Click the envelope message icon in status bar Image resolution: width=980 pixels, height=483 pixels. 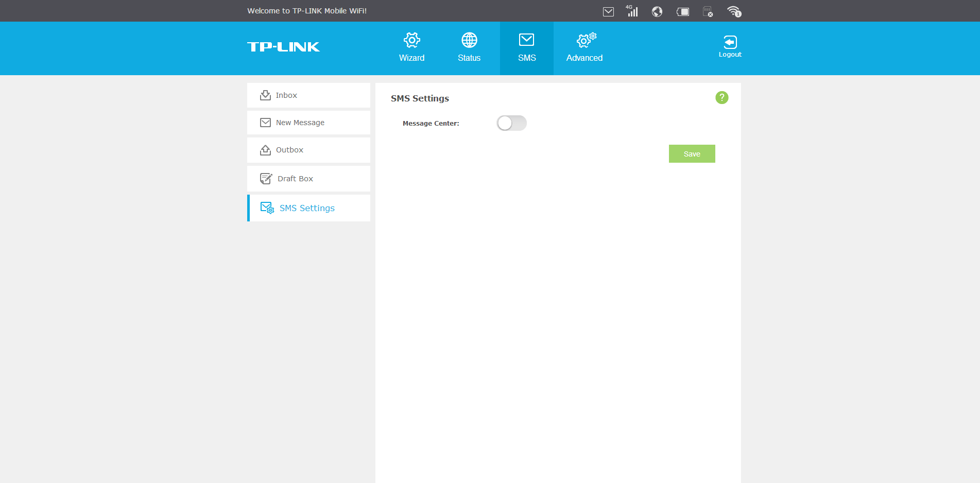(x=608, y=11)
